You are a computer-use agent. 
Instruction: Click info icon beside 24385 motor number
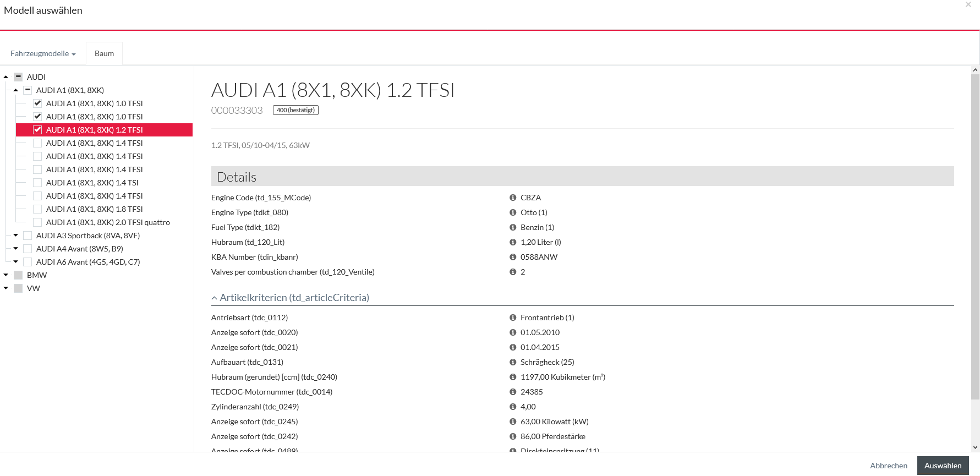point(513,392)
